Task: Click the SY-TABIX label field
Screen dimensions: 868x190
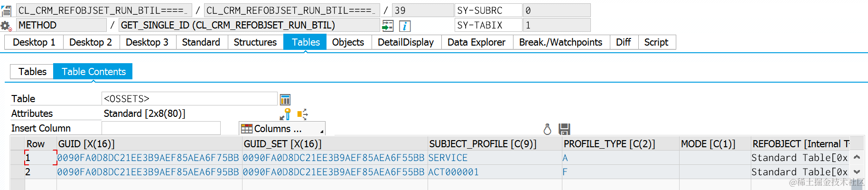Action: coord(488,25)
